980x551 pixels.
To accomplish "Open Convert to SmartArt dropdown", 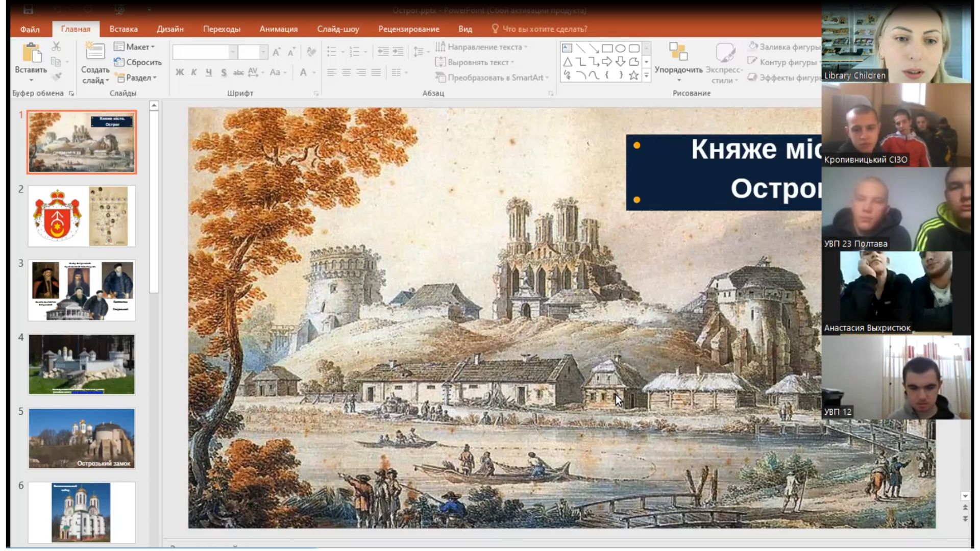I will 492,78.
